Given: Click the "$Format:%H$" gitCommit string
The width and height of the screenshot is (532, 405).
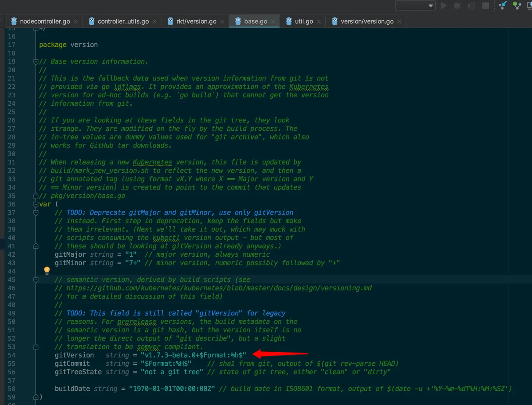Looking at the screenshot, I should (x=166, y=364).
